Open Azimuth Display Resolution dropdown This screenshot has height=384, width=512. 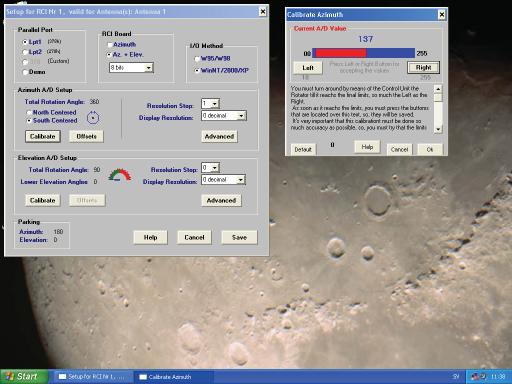(x=241, y=116)
